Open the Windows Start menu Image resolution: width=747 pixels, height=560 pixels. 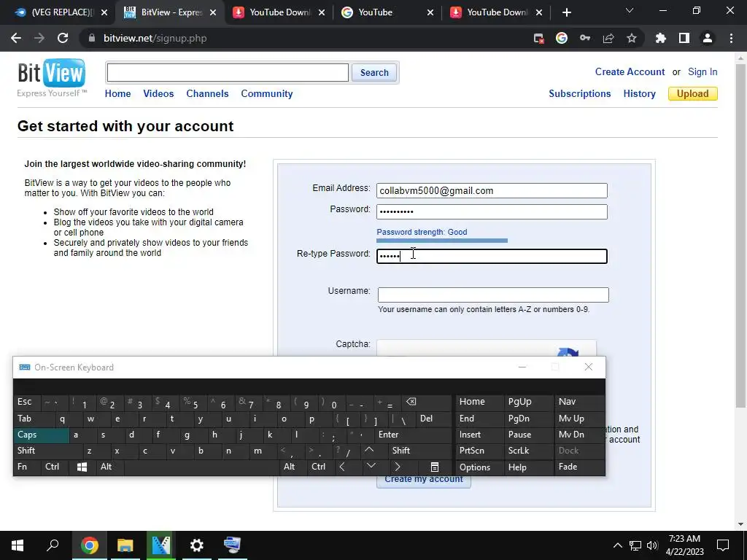[18, 545]
